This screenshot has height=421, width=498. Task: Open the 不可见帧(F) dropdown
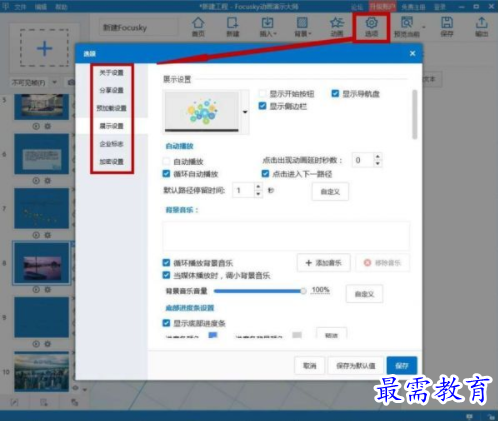pos(54,82)
